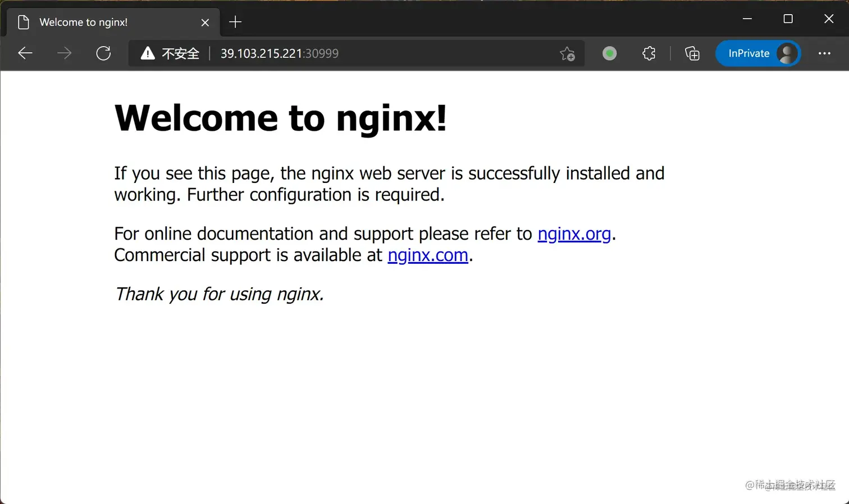
Task: Click the page icon on the tab
Action: coord(24,22)
